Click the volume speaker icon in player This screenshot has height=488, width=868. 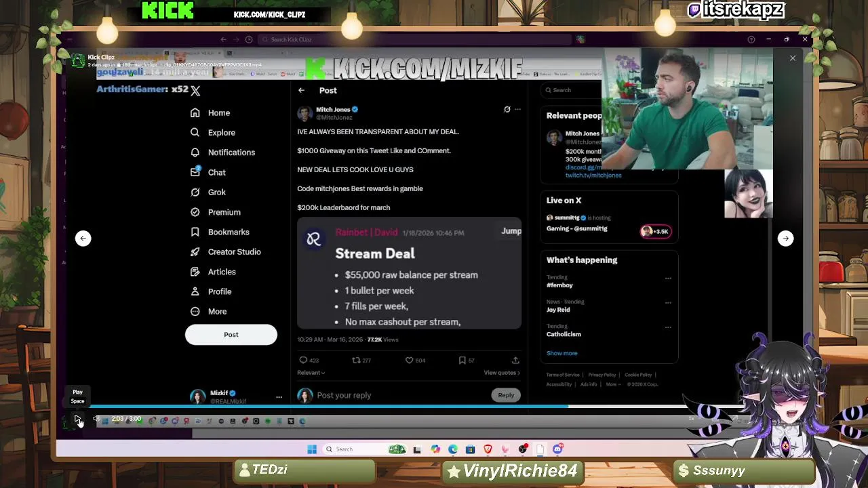click(x=96, y=419)
